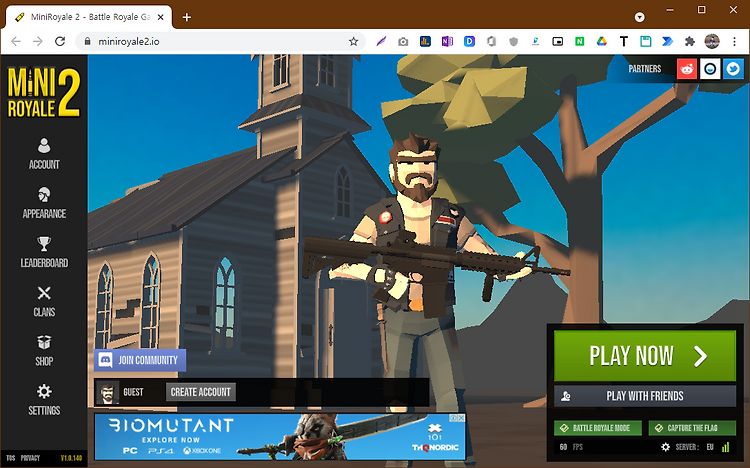750x468 pixels.
Task: Go back in browser history
Action: 16,42
